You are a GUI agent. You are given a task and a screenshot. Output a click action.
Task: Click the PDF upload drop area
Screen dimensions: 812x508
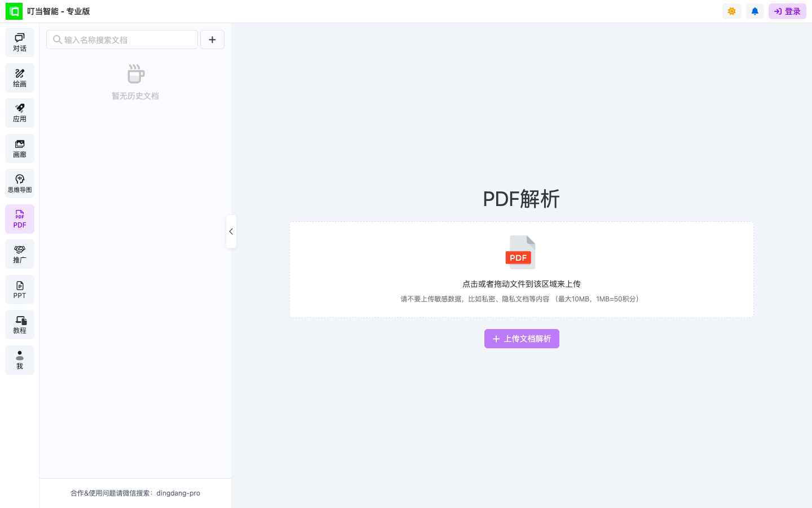pos(521,269)
